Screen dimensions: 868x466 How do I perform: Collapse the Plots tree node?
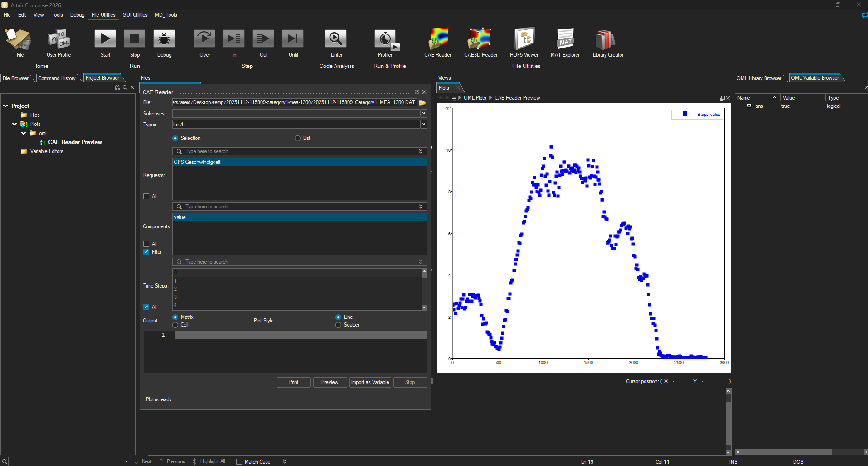pyautogui.click(x=15, y=124)
